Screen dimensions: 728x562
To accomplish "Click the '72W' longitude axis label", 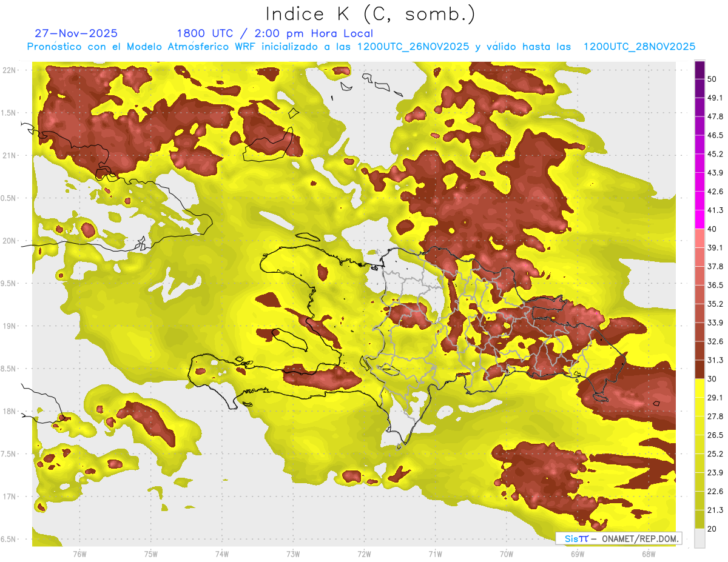I will click(364, 554).
